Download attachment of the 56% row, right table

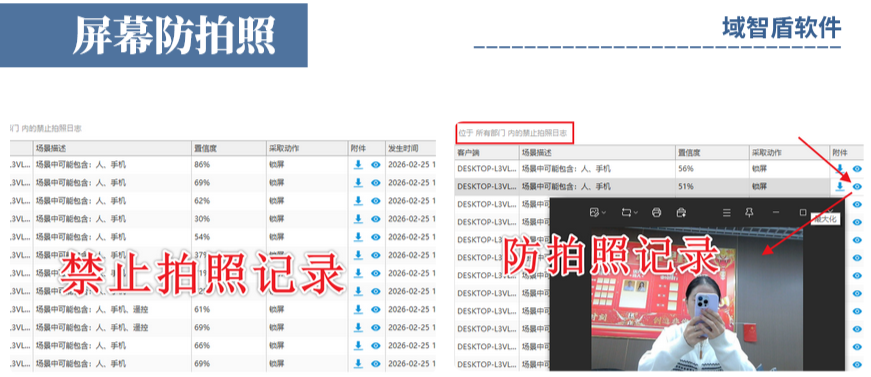click(840, 168)
